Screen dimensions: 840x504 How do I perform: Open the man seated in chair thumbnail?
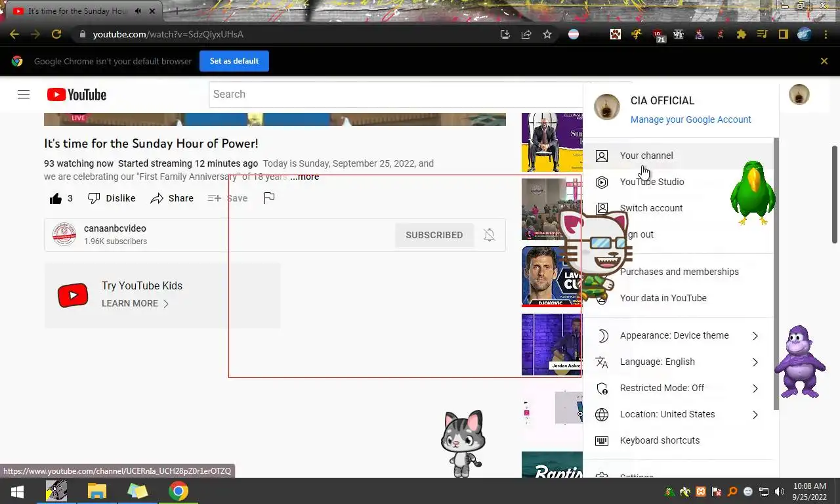552,142
